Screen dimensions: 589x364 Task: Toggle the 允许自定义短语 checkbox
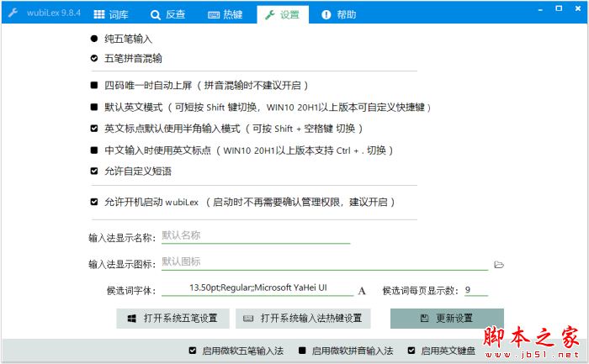(x=94, y=171)
